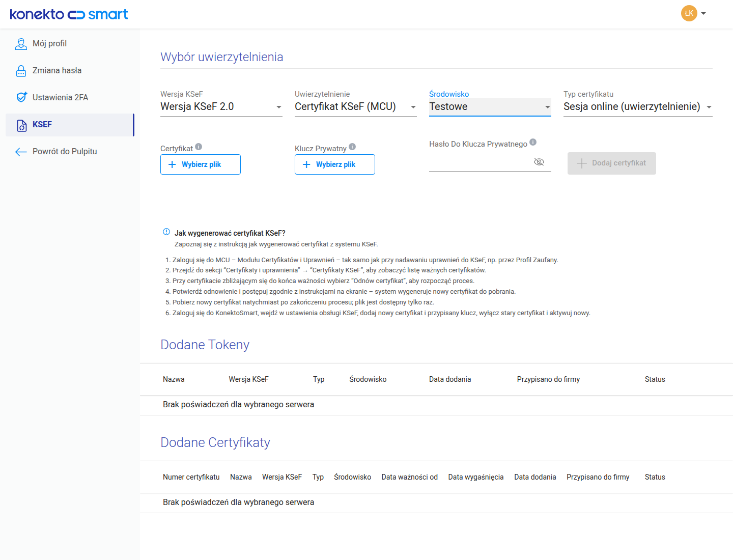This screenshot has height=560, width=733.
Task: Go to Zmiana hasła section
Action: 70,71
